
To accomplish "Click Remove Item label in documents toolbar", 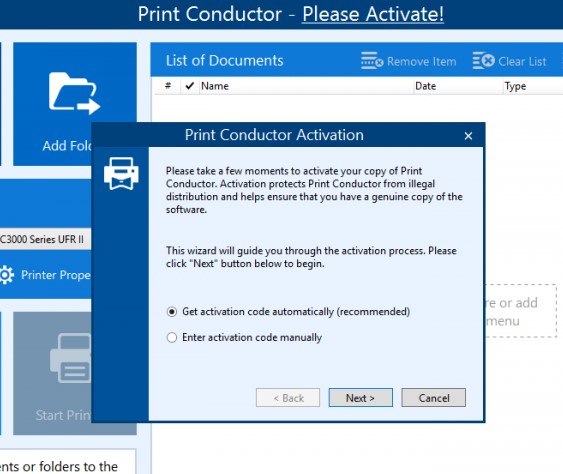I will (422, 62).
